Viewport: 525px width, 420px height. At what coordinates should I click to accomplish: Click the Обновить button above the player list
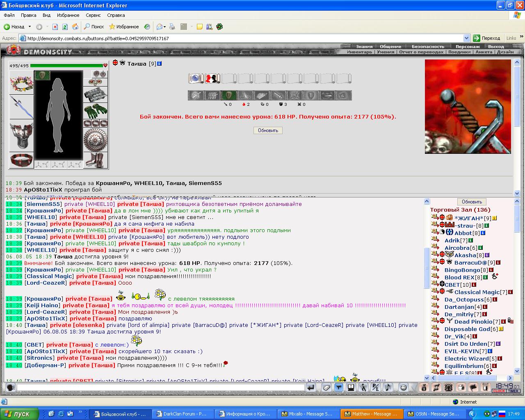pyautogui.click(x=472, y=202)
